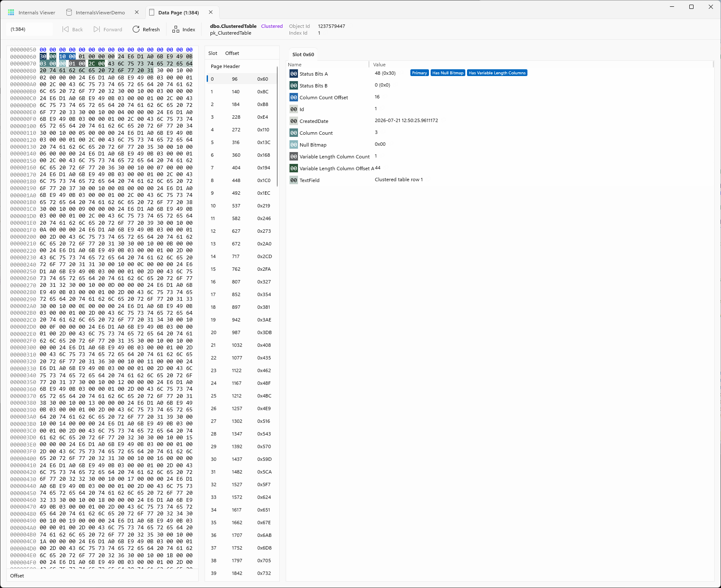Viewport: 721px width, 588px height.
Task: Select slot 10 row with offset 0x219
Action: click(242, 206)
